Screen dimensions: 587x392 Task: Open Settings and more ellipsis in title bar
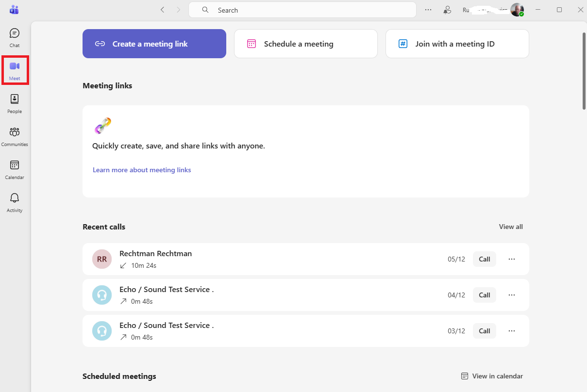pyautogui.click(x=428, y=10)
